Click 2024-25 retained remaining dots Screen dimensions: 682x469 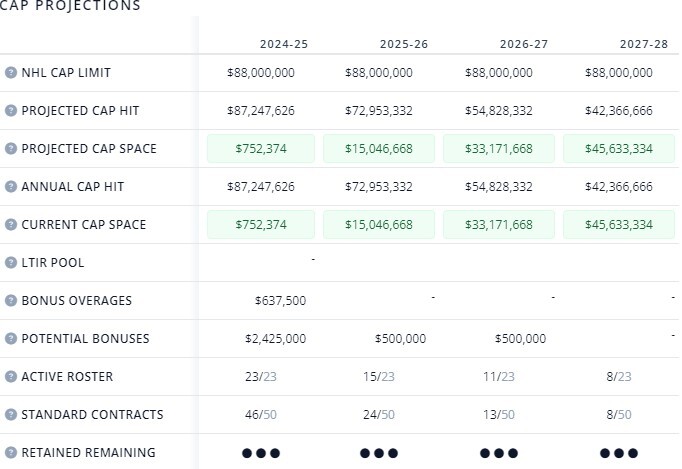coord(261,453)
